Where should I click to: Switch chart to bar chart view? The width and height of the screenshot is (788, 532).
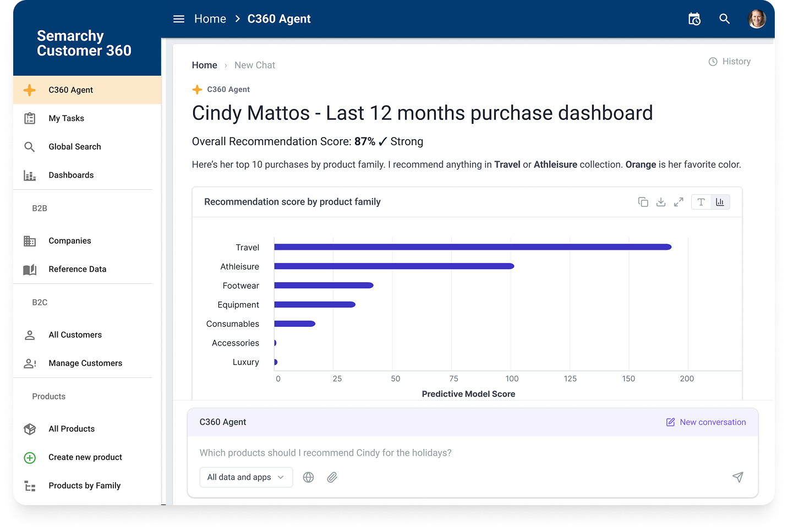point(720,202)
